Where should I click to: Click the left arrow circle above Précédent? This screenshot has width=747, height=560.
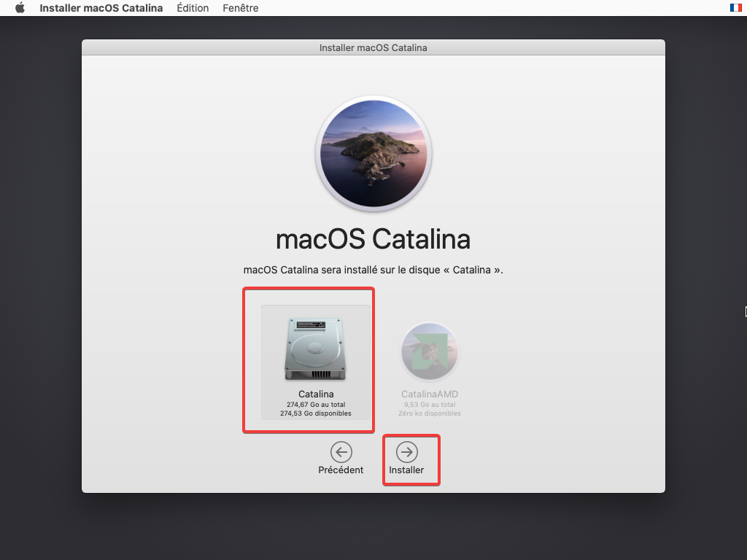click(341, 452)
